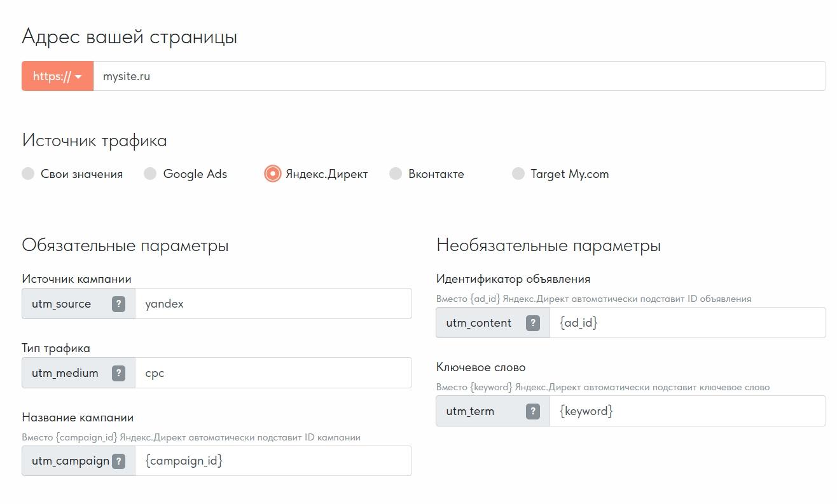Click the utm_term parameter label
The width and height of the screenshot is (837, 504).
pyautogui.click(x=470, y=411)
